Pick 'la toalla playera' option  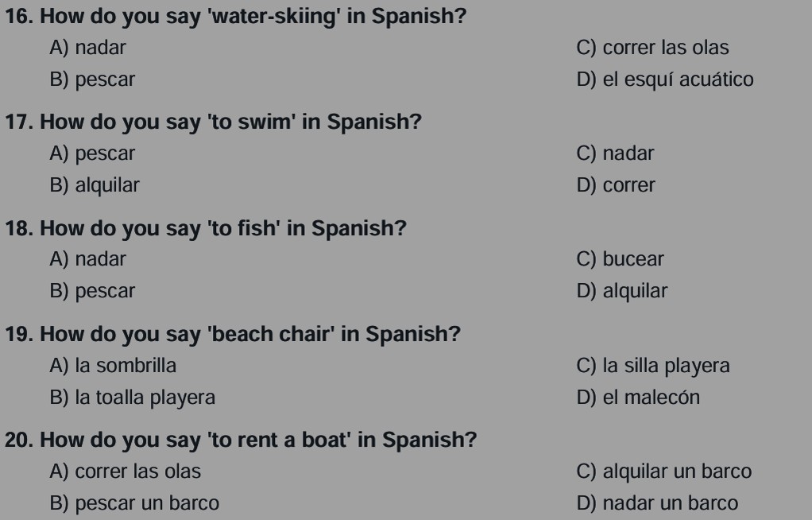coord(132,398)
